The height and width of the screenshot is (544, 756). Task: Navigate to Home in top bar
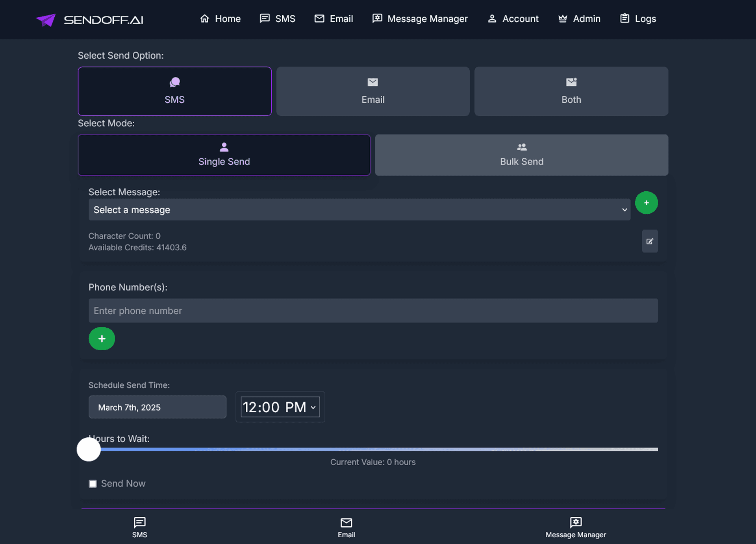click(220, 19)
